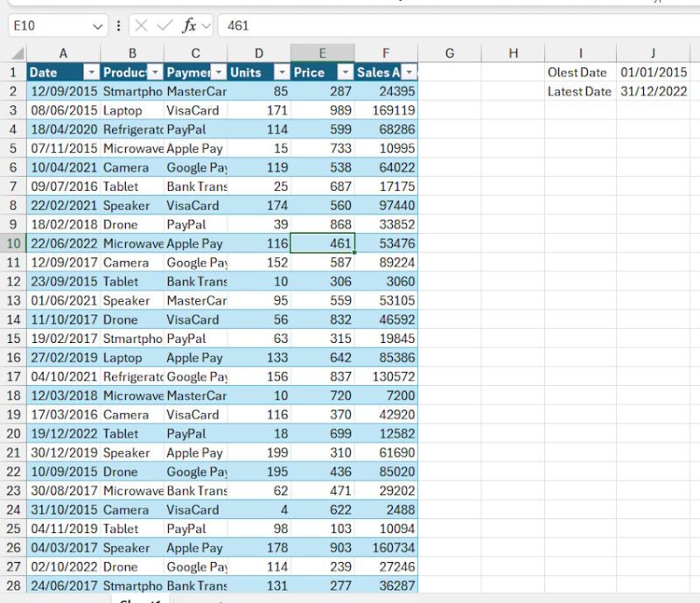Select the cell containing Latest Date
Screen dimensions: 700x603
[577, 91]
